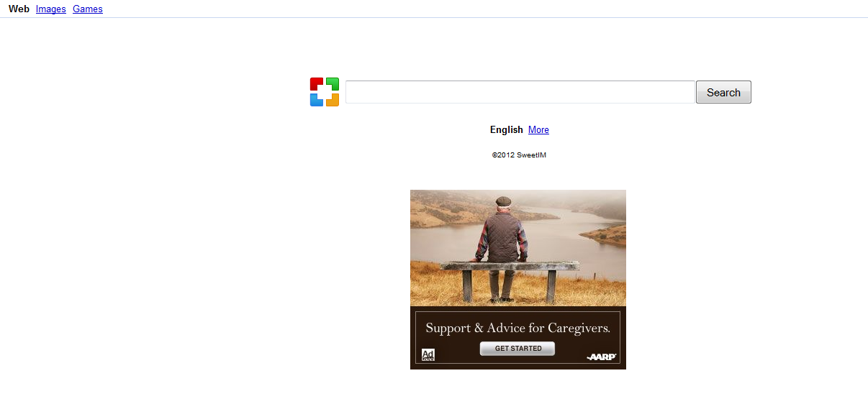Click the English language label
Viewport: 868px width, 404px height.
click(507, 130)
